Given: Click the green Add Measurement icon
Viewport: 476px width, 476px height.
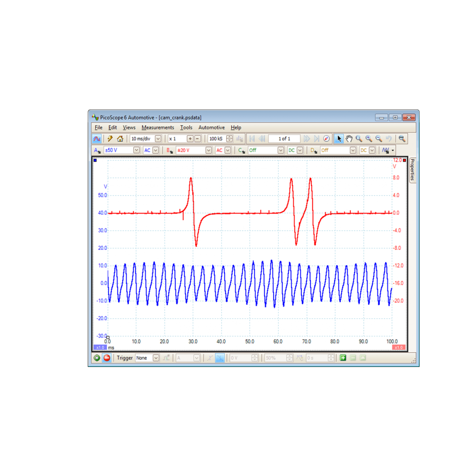Looking at the screenshot, I should 343,357.
